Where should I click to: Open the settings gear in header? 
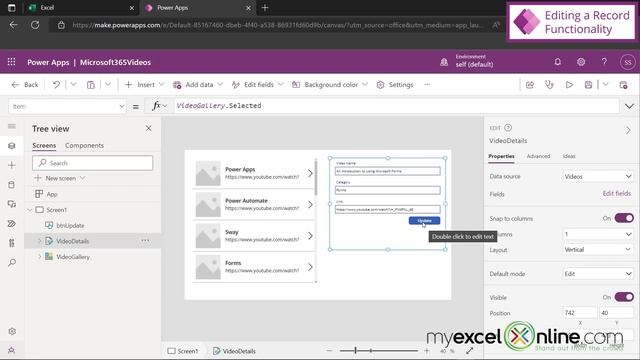581,62
